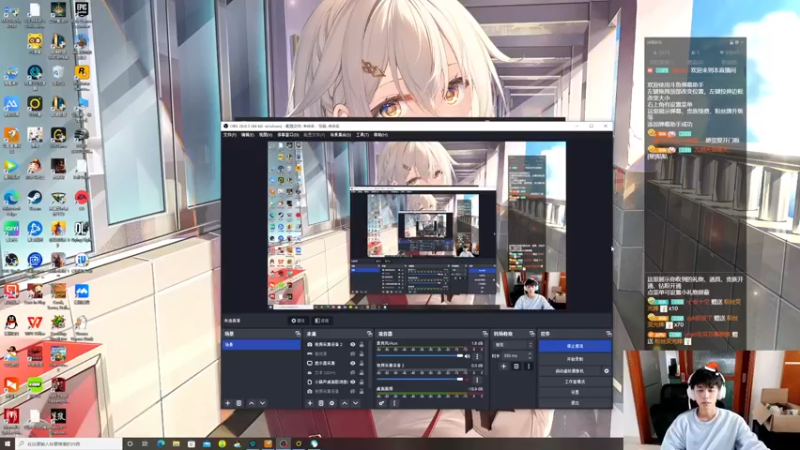Open the 麦克风/Aux channel three-dot options
Screen dimensions: 800x450
[478, 356]
